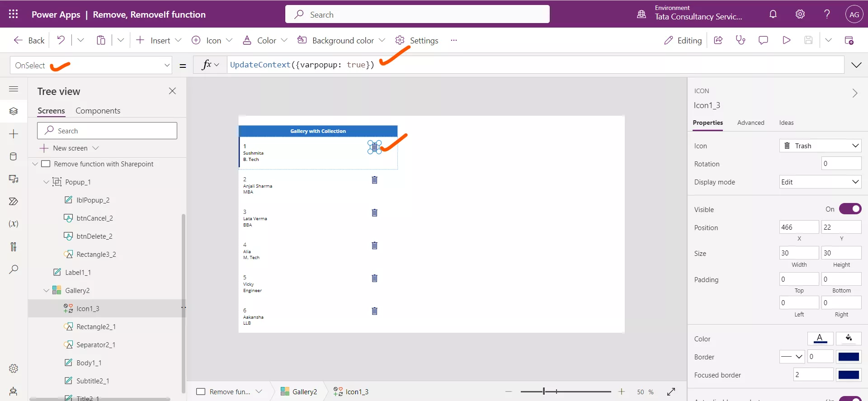Open the Color toolbar menu

(265, 40)
